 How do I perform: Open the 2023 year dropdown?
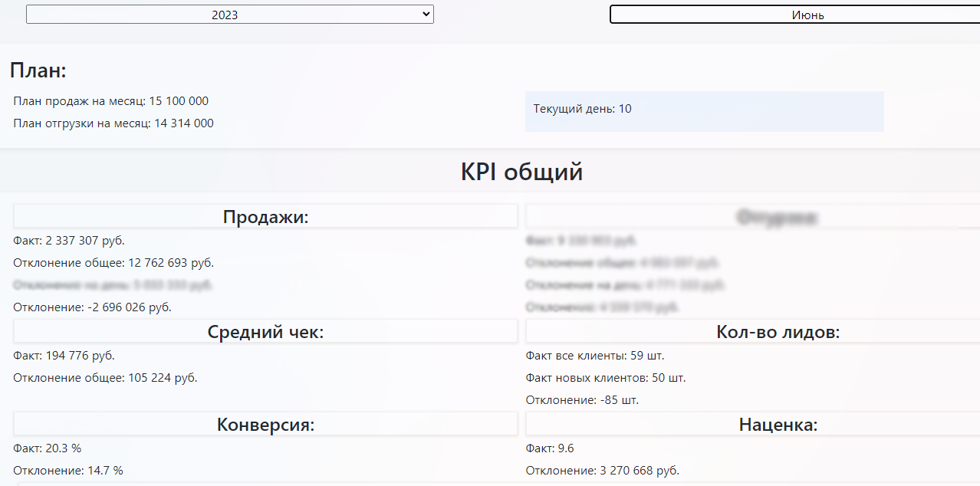230,15
